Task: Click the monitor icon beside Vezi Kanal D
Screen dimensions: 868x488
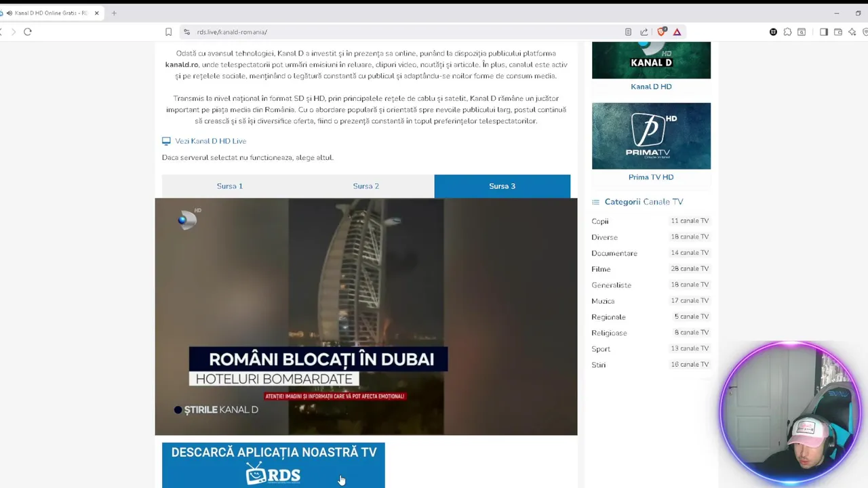Action: (166, 141)
